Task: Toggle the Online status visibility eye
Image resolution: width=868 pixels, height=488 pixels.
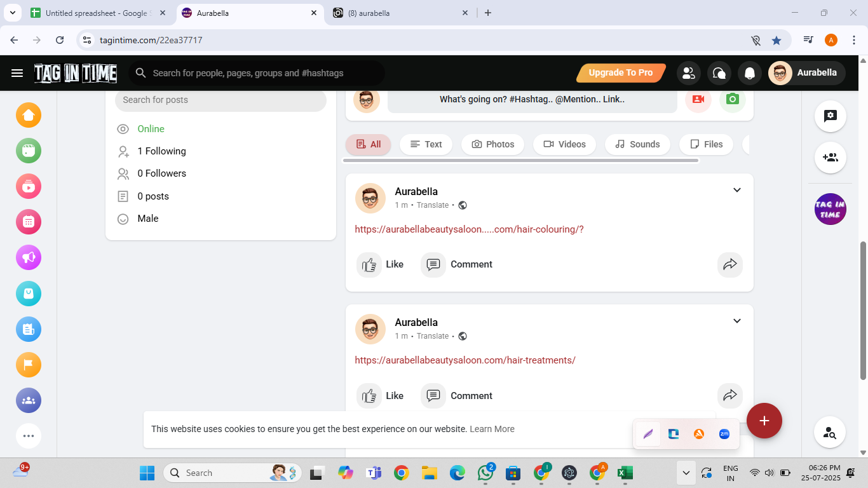Action: 123,129
